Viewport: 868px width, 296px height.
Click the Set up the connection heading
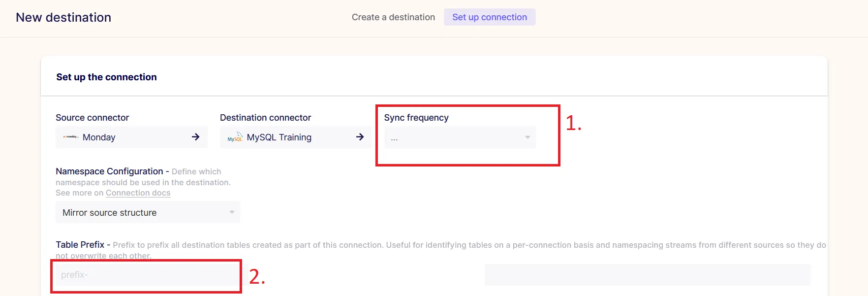106,77
